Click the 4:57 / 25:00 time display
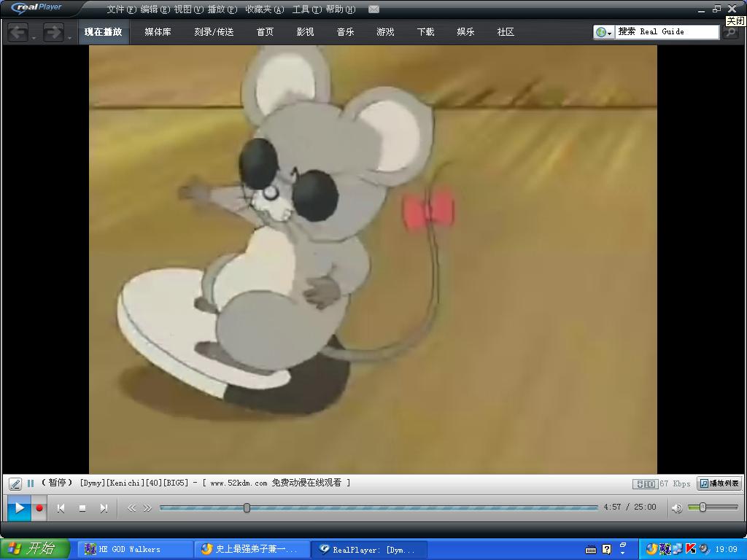The height and width of the screenshot is (560, 747). coord(630,507)
